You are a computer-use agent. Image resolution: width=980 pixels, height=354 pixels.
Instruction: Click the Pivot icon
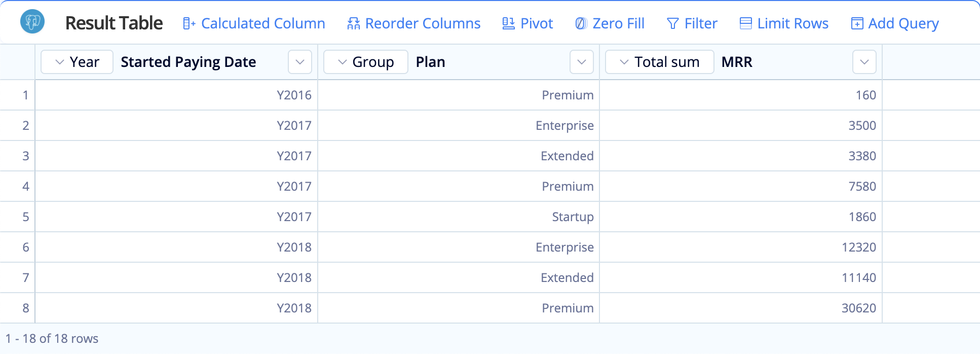click(508, 23)
